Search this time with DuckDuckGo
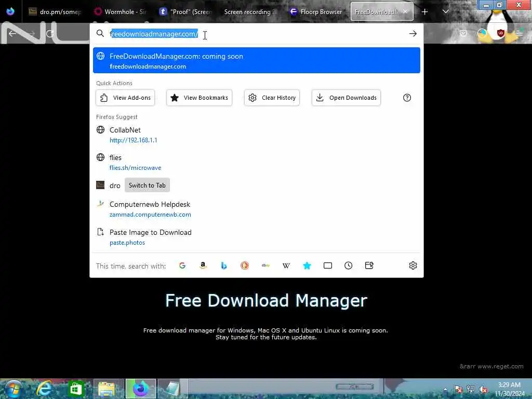 tap(245, 265)
